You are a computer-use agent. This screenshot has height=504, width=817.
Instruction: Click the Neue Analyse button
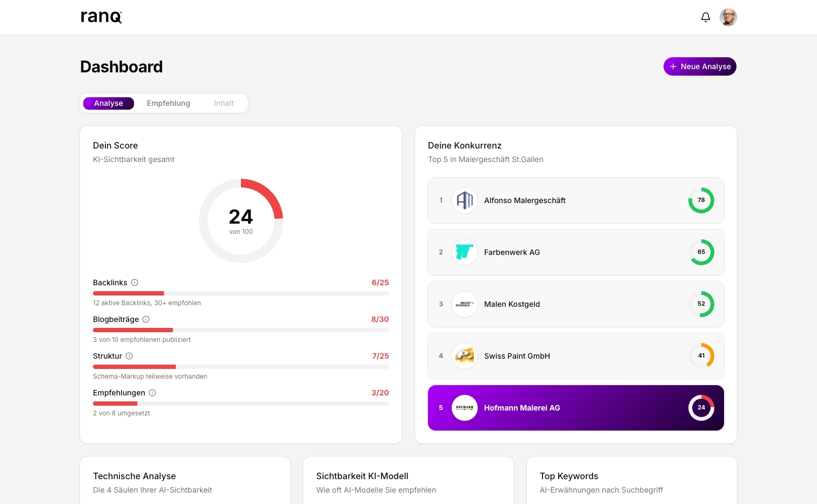pyautogui.click(x=700, y=66)
